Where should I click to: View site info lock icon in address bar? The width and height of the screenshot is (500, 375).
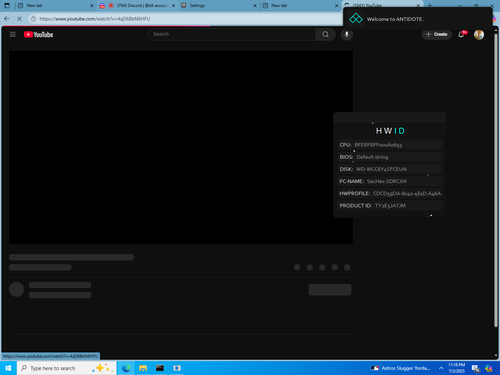pos(33,19)
